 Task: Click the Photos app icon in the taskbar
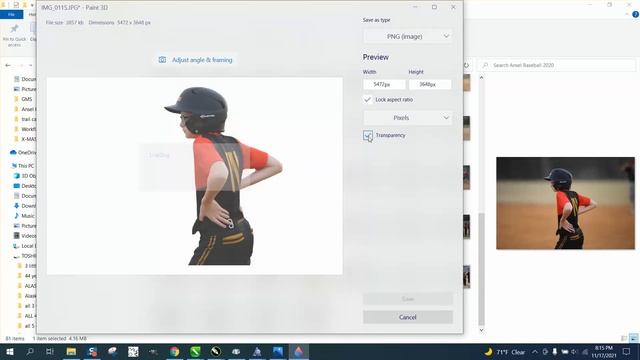click(278, 351)
